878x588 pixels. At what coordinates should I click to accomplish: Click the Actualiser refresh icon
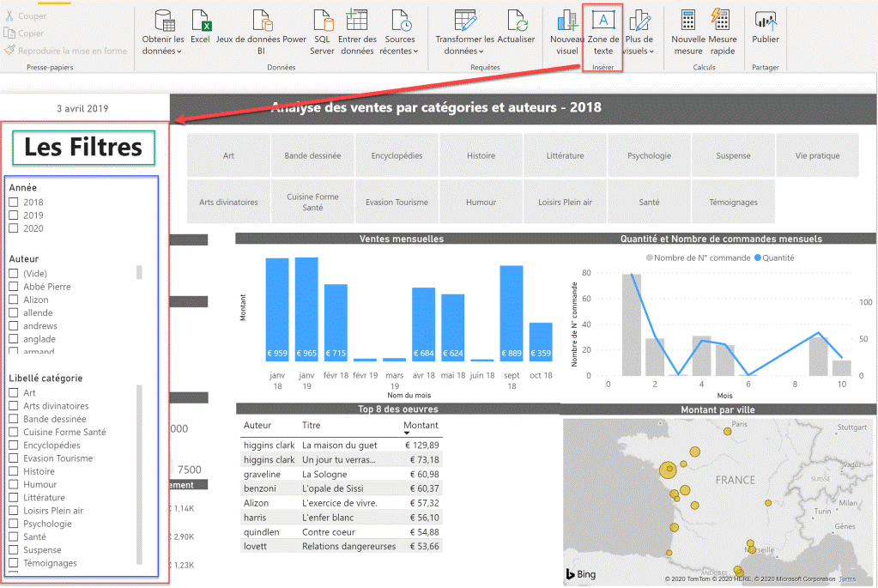[x=517, y=20]
